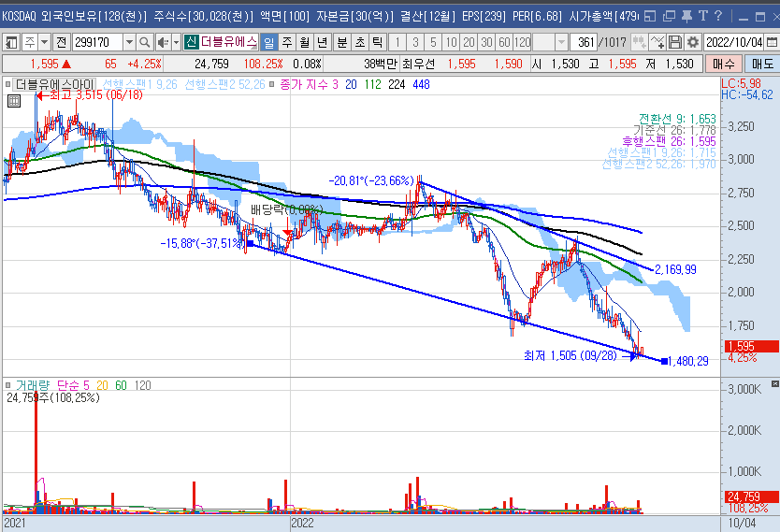Click the 2,169.99 trendline value label
The height and width of the screenshot is (532, 780).
coord(675,269)
